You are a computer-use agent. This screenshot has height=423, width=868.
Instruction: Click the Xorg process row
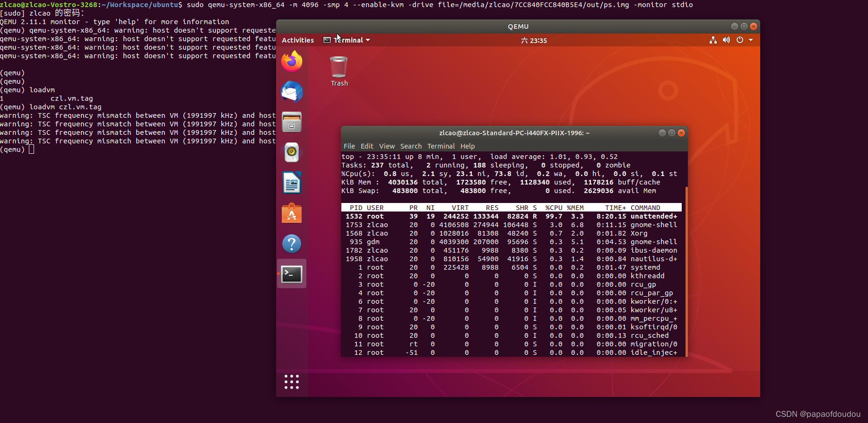click(x=512, y=233)
